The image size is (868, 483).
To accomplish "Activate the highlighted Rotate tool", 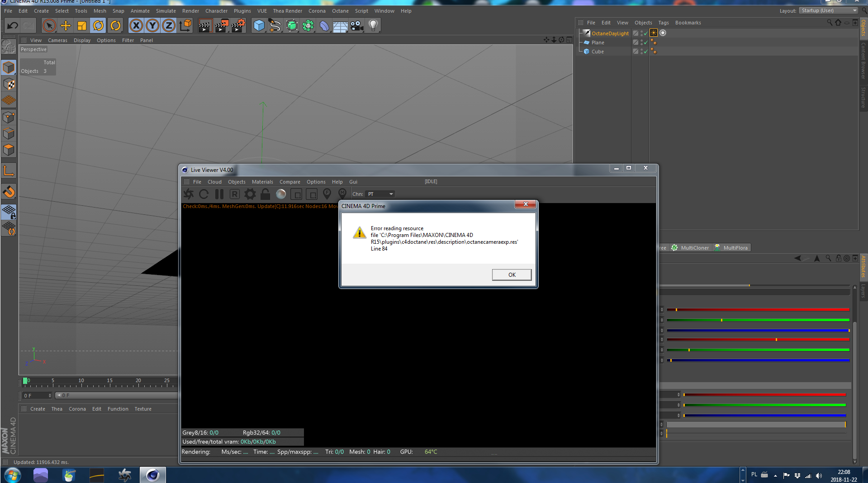I will point(98,26).
